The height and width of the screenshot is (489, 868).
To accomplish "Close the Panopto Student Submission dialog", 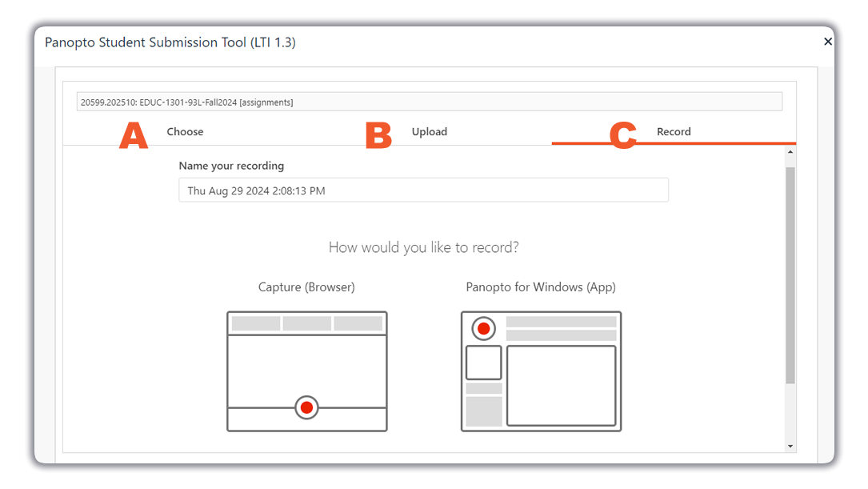I will coord(828,42).
